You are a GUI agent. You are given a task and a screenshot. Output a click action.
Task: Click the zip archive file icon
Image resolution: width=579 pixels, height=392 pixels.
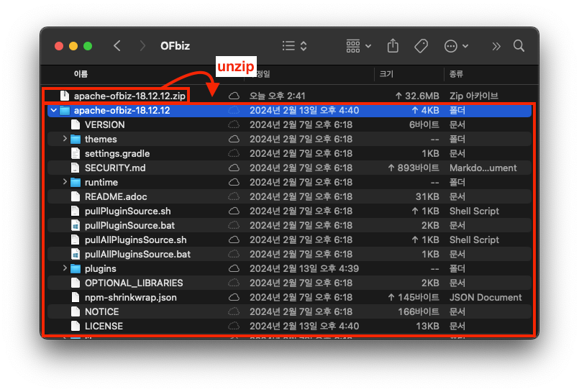65,96
